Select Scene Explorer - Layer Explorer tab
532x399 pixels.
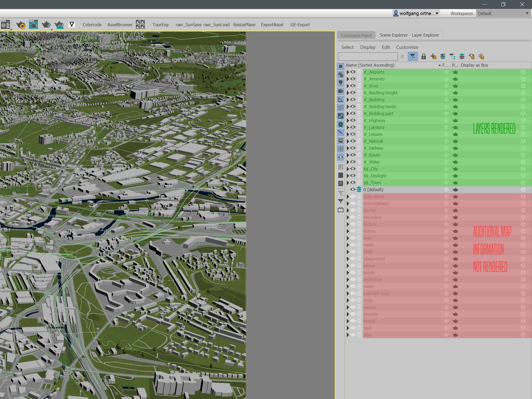(409, 35)
